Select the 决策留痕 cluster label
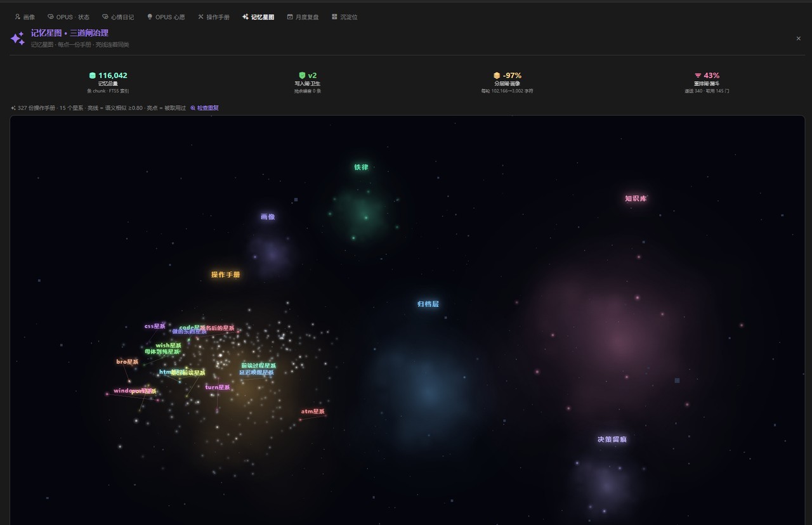 point(612,439)
